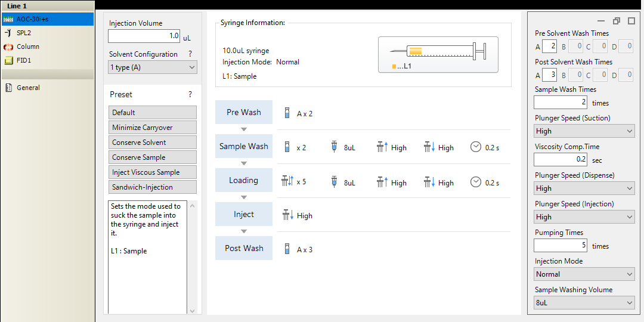Select the Sample Wash step
The width and height of the screenshot is (644, 322).
pos(244,147)
